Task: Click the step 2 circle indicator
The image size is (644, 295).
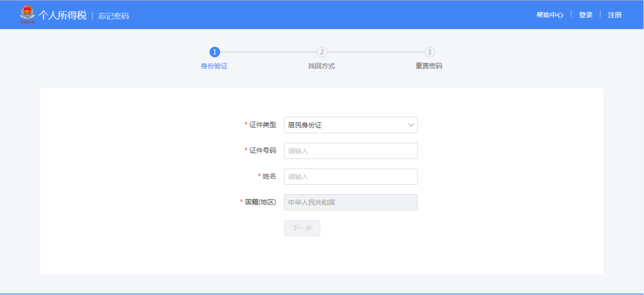Action: click(322, 52)
